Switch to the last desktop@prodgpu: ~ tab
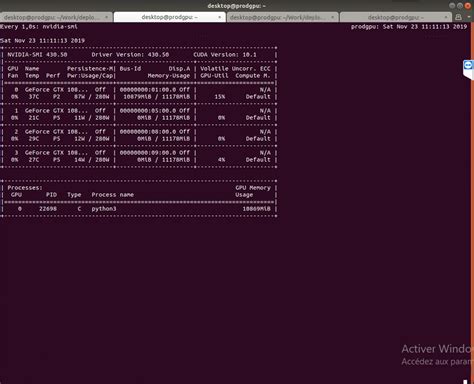Screen dimensions: 474x384 click(x=395, y=17)
